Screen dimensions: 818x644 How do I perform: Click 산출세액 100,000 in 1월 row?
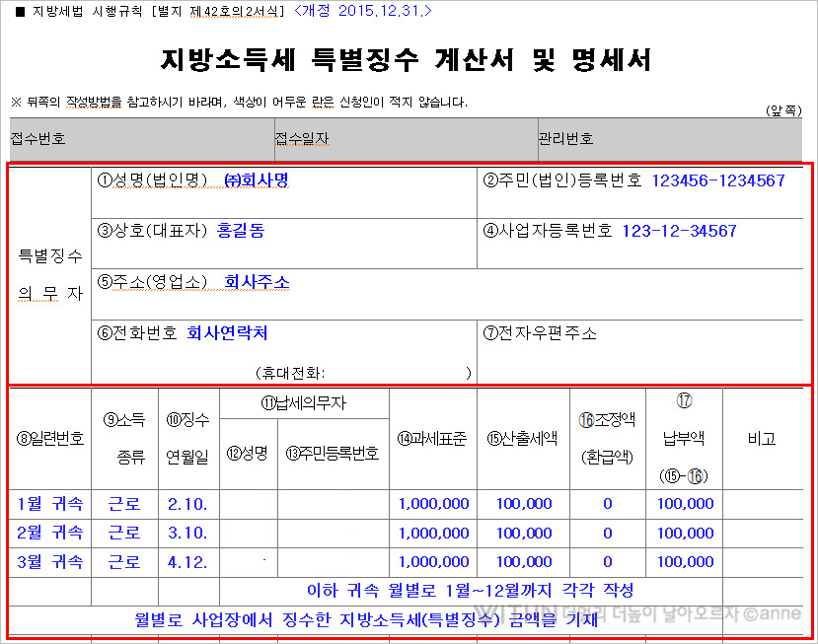(524, 504)
